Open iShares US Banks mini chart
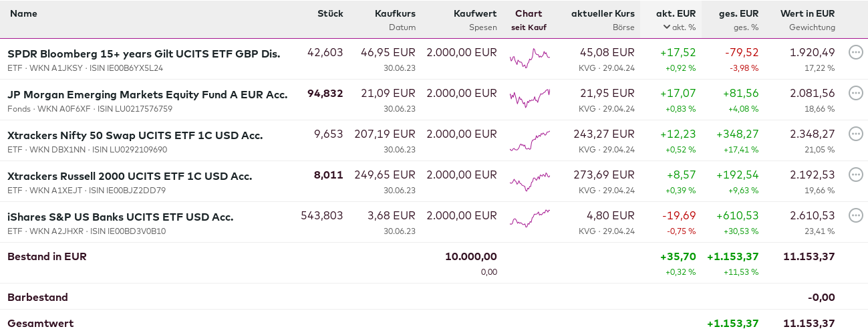 (x=529, y=219)
